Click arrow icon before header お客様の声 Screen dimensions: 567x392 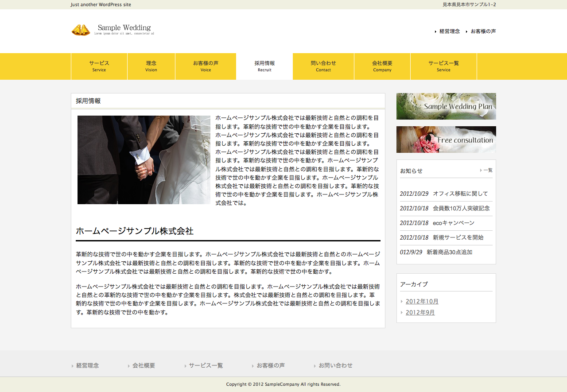tap(467, 32)
